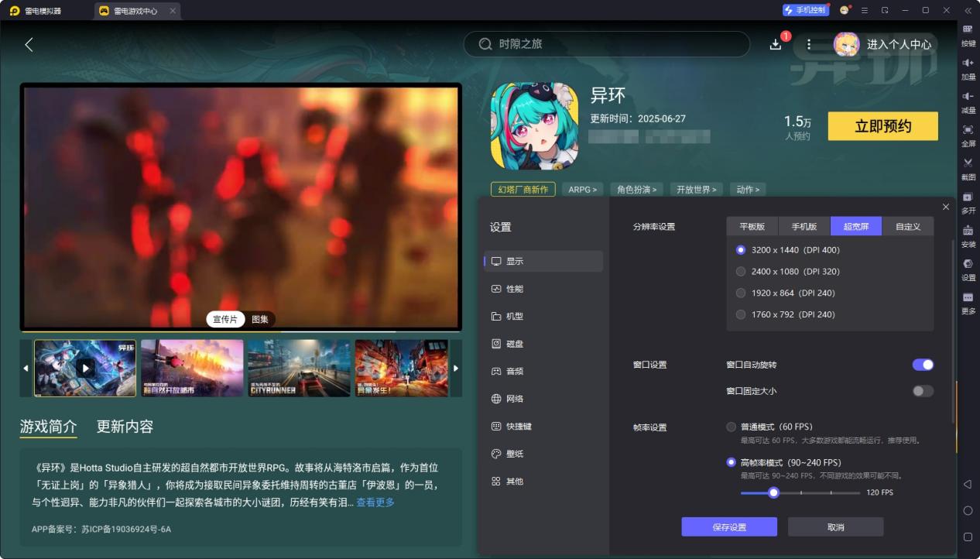The image size is (980, 559).
Task: Close the 雷电游戏中心 tab
Action: (x=173, y=11)
